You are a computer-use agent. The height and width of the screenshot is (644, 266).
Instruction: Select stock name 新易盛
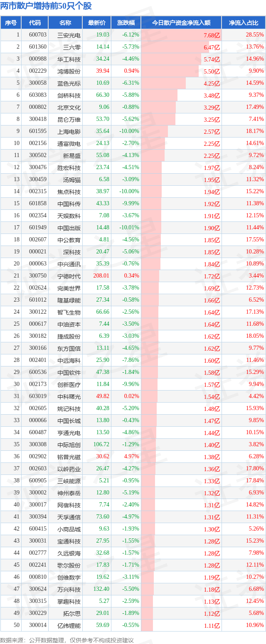click(x=72, y=155)
